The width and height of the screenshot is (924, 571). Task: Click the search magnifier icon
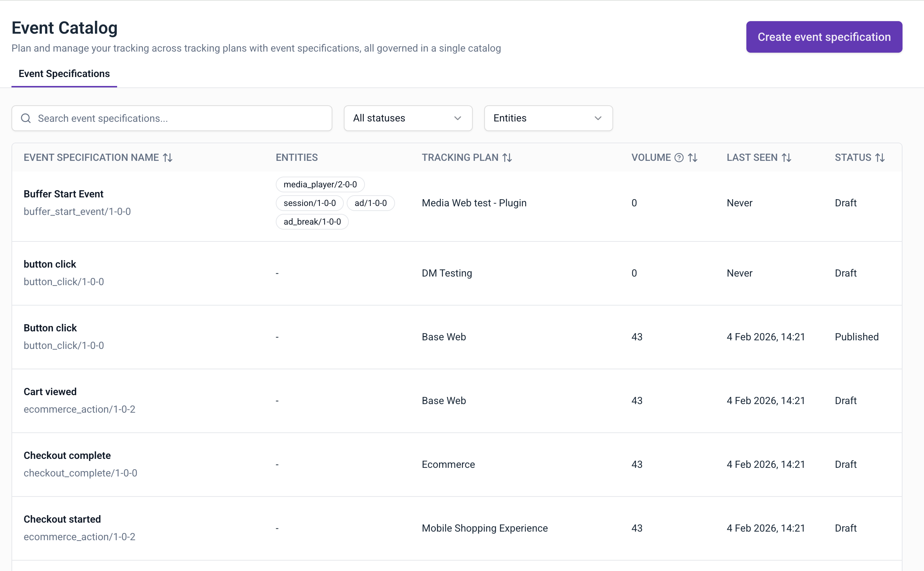(x=26, y=118)
